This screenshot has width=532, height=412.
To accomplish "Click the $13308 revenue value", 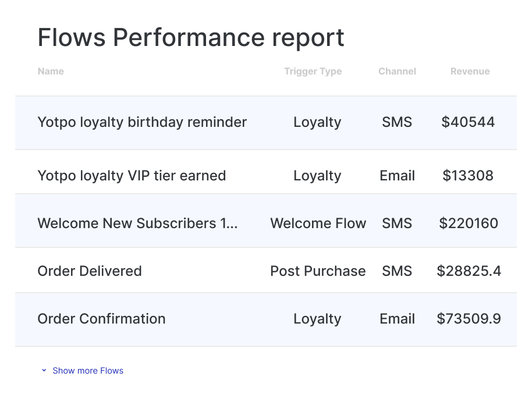I will click(468, 176).
